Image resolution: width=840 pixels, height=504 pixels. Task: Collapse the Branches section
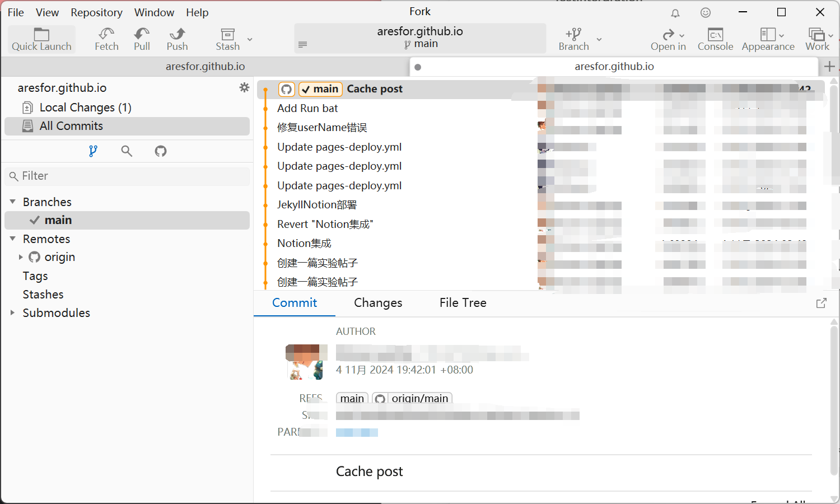(x=12, y=201)
